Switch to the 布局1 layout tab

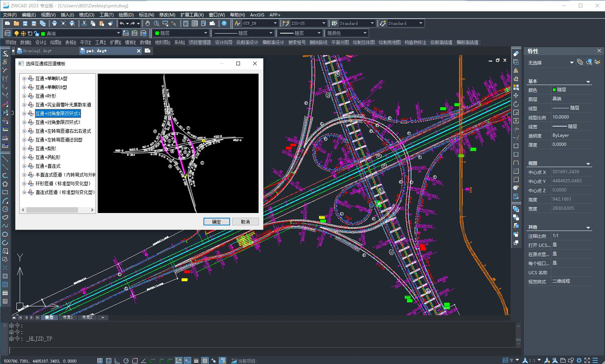tap(68, 317)
